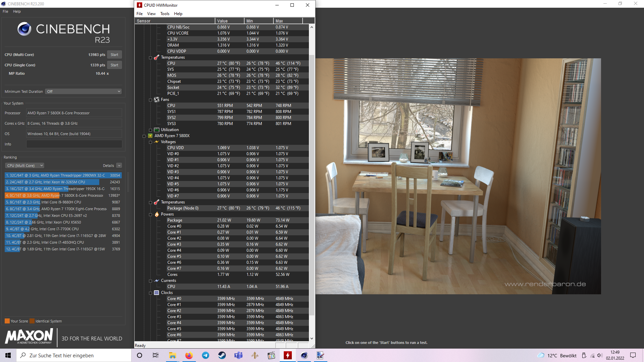This screenshot has width=644, height=362.
Task: Collapse the Clocks tree node
Action: 151,293
